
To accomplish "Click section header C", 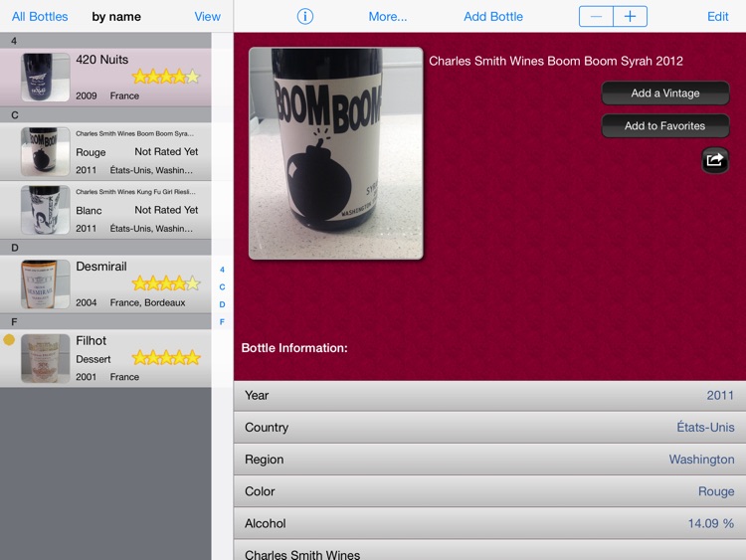I will [105, 114].
